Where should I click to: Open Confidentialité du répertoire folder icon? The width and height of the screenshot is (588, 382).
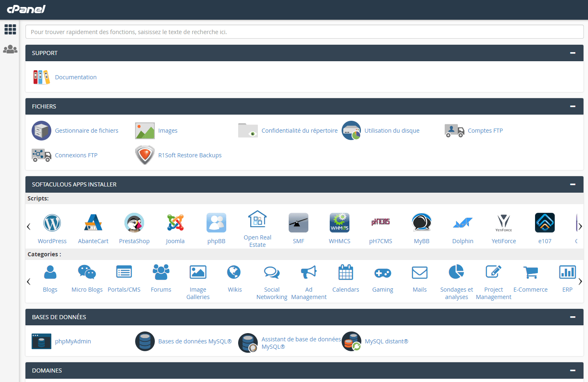click(248, 131)
